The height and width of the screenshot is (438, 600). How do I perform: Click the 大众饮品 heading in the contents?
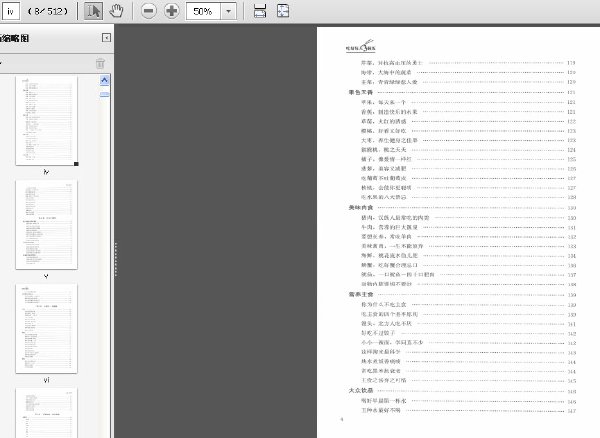click(x=360, y=391)
